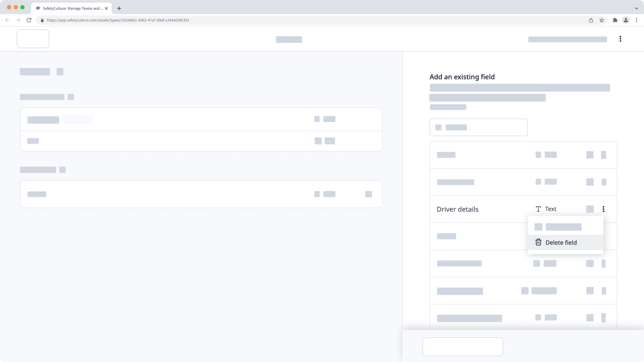
Task: Click the trash icon next to Delete field
Action: [538, 242]
